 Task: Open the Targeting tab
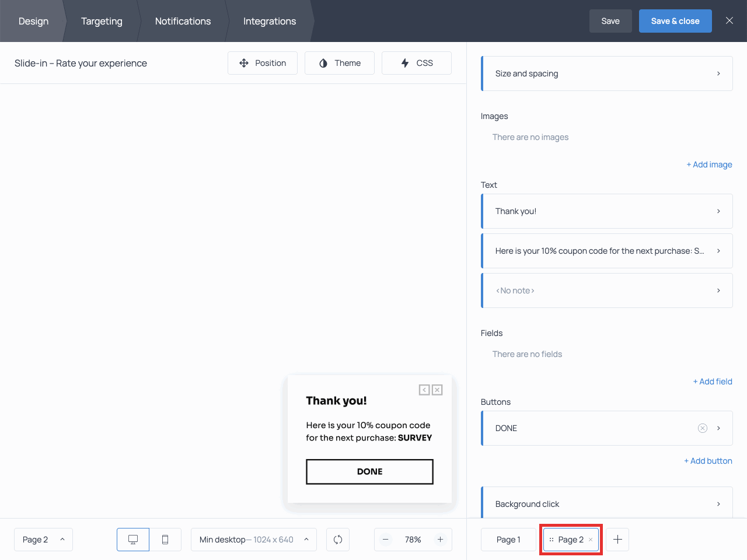[102, 21]
